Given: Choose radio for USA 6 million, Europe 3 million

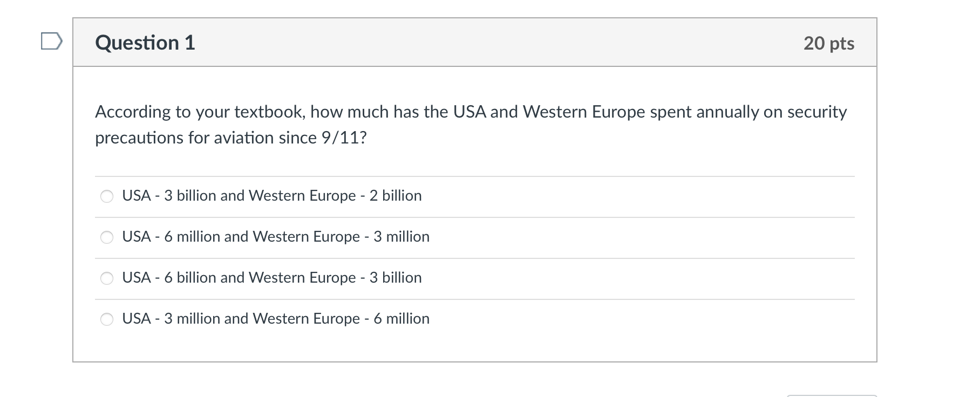Looking at the screenshot, I should [107, 237].
